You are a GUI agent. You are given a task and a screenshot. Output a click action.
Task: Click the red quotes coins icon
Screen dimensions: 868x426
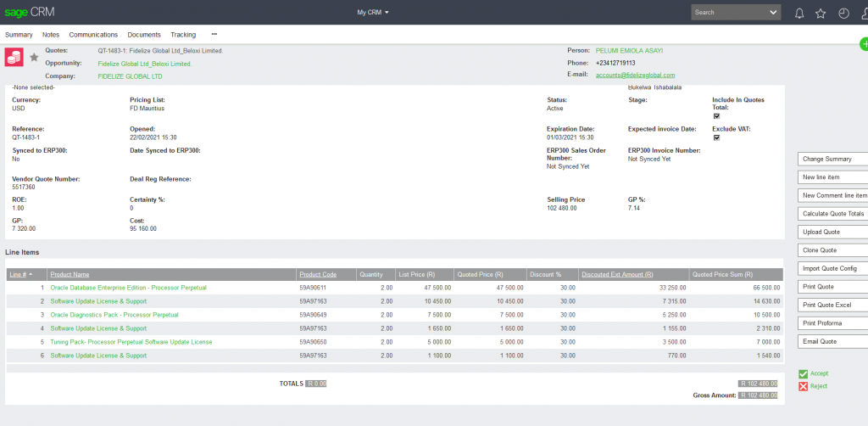(x=14, y=57)
